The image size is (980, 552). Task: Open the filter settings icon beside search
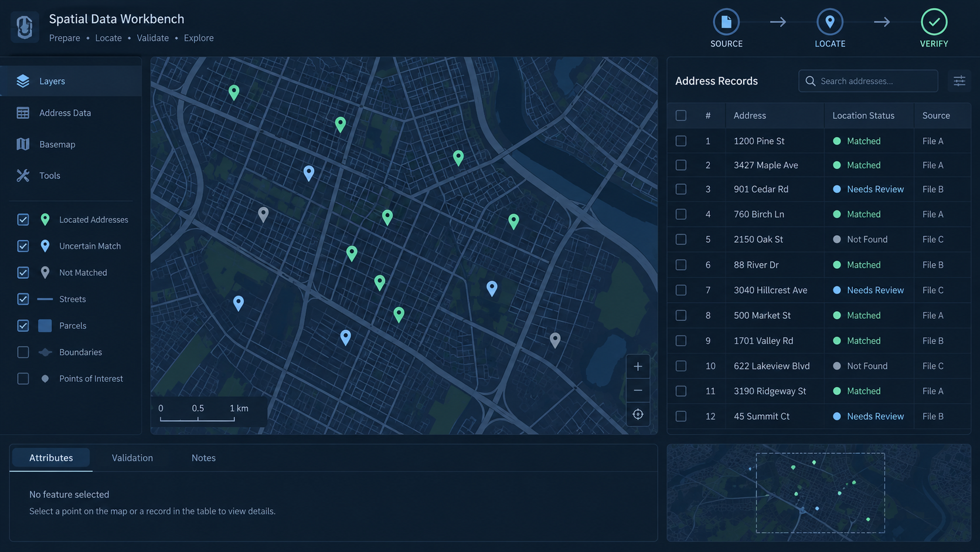pos(959,81)
